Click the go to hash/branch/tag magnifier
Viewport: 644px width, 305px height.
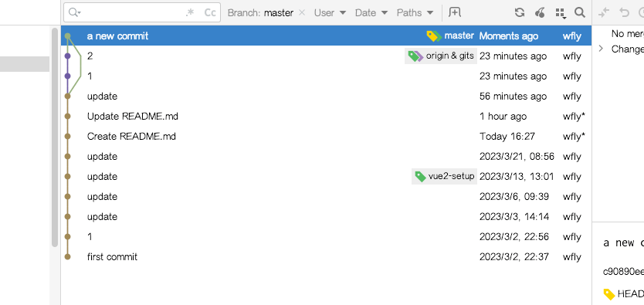point(579,12)
